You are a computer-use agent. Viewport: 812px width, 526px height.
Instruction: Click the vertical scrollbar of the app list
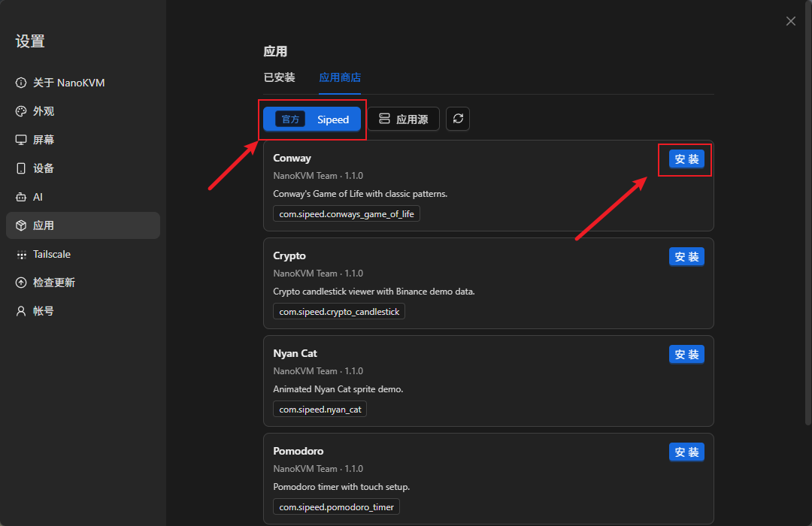tap(808, 214)
